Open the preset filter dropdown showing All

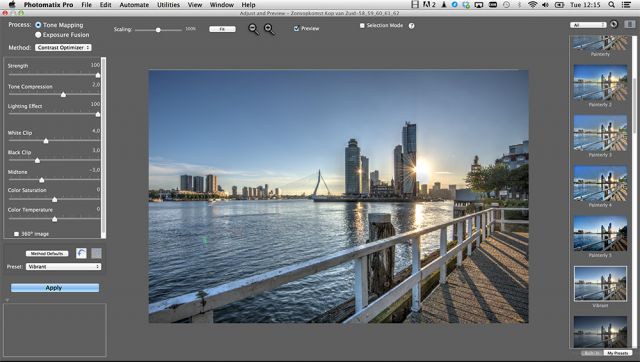pos(588,25)
